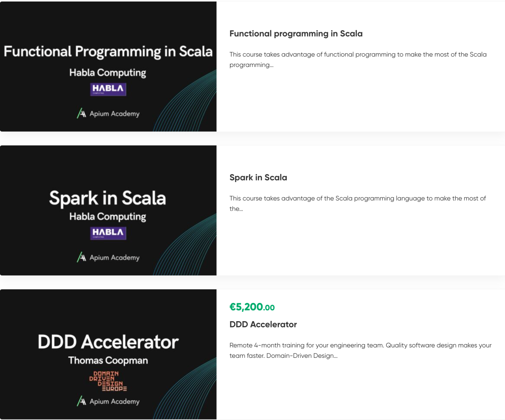Click the DDD Accelerator remote training description
505x420 pixels.
[x=361, y=350]
